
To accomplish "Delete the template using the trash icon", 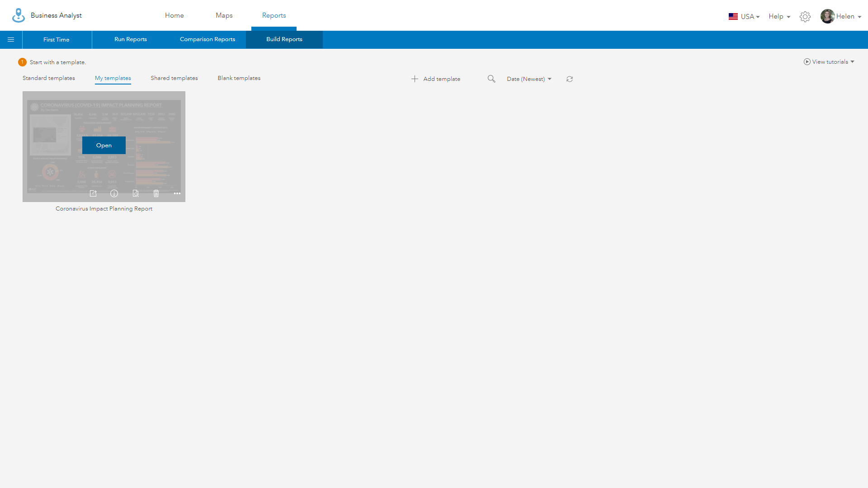I will (156, 193).
